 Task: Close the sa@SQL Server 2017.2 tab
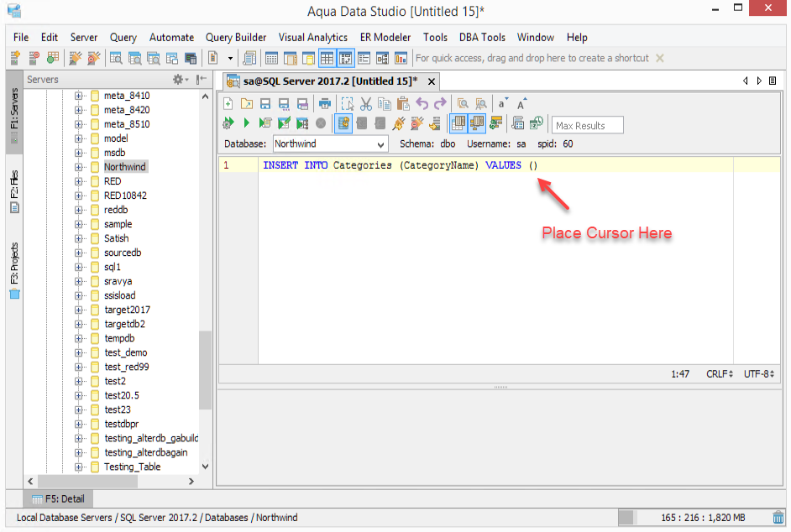click(x=432, y=81)
